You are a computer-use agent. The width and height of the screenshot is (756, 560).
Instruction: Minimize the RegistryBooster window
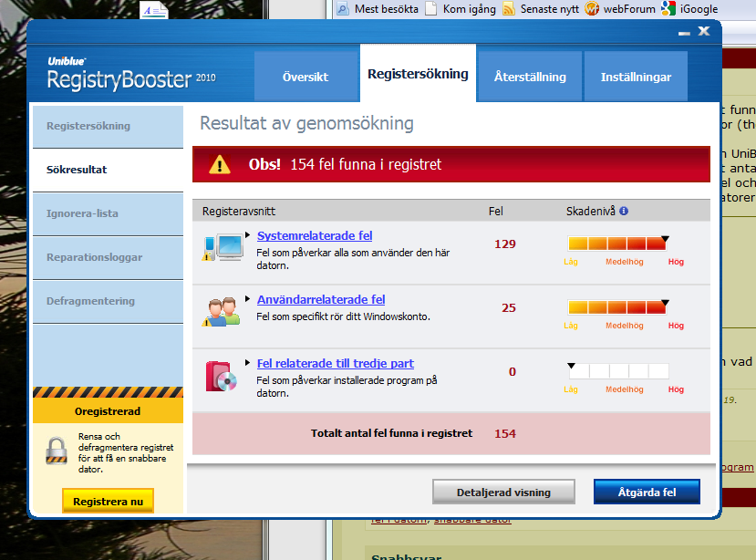684,33
